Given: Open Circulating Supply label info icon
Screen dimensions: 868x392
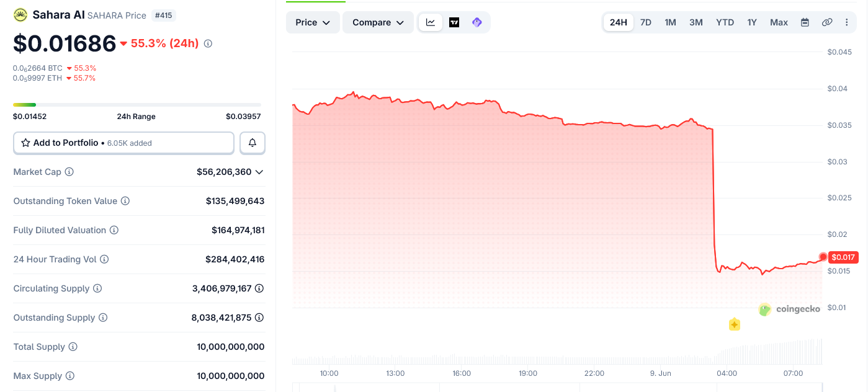Looking at the screenshot, I should click(x=97, y=288).
